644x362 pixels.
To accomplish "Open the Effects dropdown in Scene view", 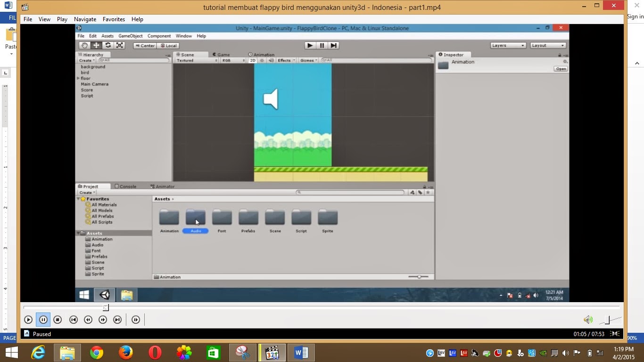I will pos(286,60).
